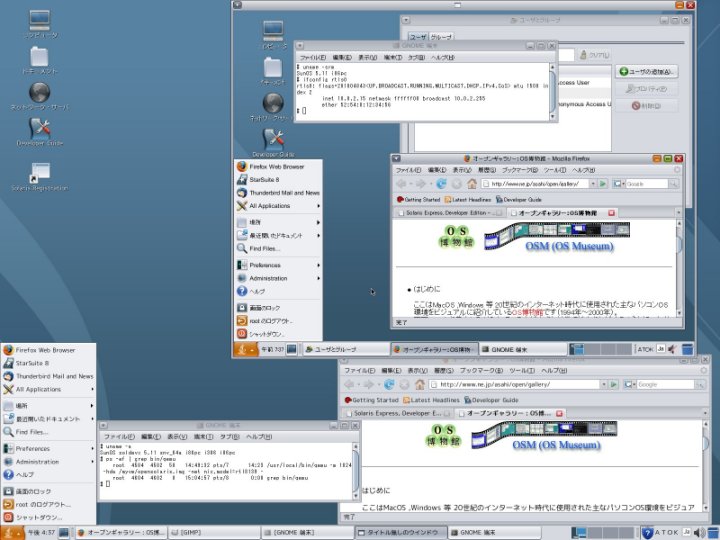Click the 削除(D) button in the users dialog
Viewport: 720px width, 540px height.
[647, 106]
